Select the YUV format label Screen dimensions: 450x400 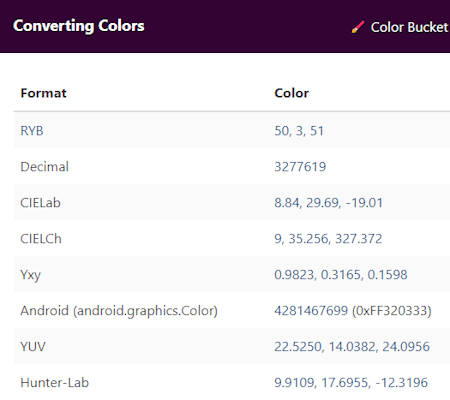33,347
